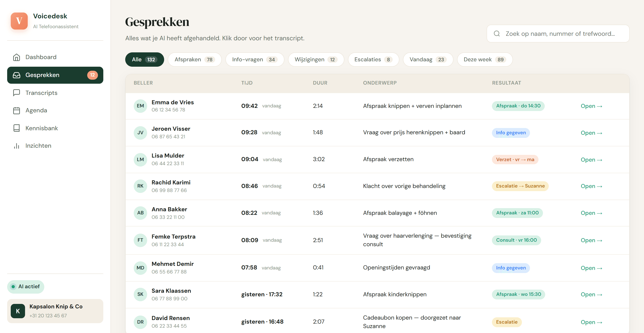Click David Rensen's 'Escalatie' badge

click(507, 322)
